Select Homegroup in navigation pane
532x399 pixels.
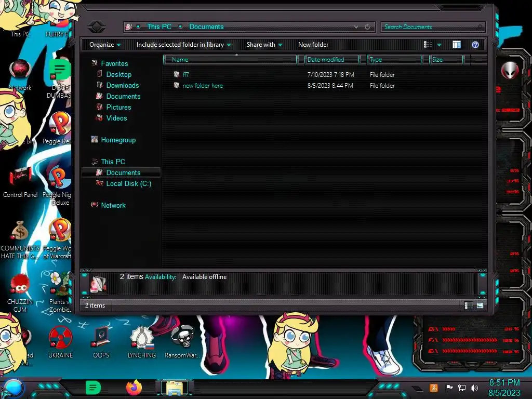(x=118, y=140)
